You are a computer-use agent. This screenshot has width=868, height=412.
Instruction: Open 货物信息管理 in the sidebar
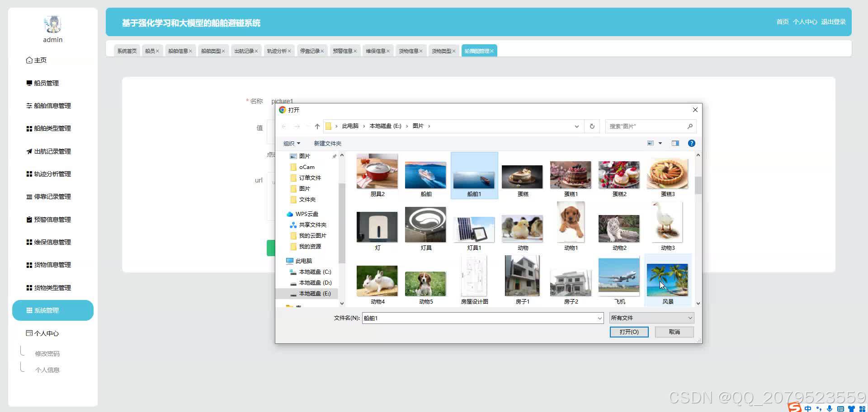coord(49,265)
